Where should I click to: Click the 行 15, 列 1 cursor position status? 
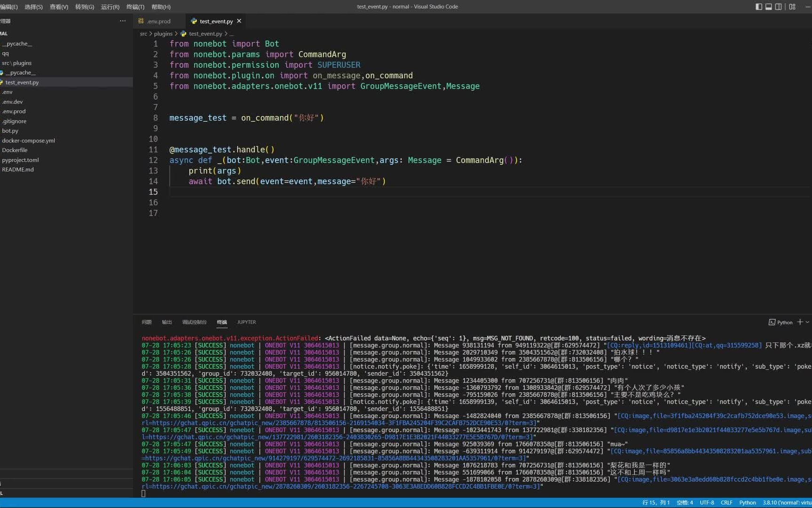point(656,502)
